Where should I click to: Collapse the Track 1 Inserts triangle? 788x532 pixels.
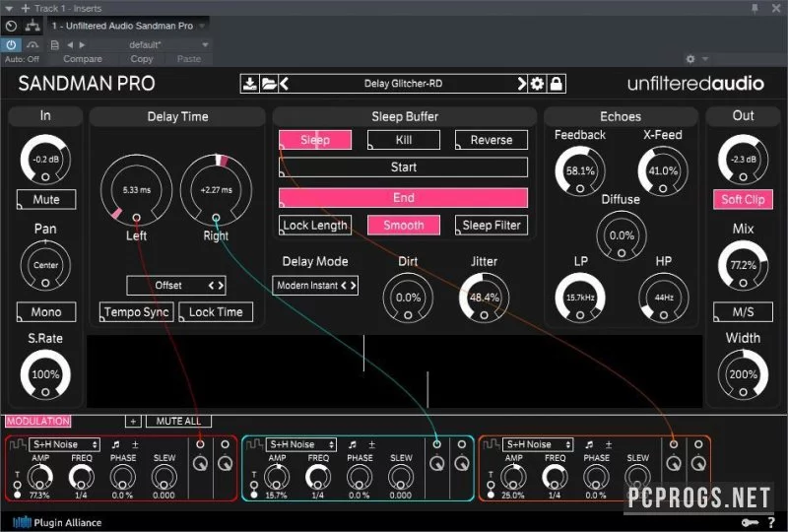[9, 9]
